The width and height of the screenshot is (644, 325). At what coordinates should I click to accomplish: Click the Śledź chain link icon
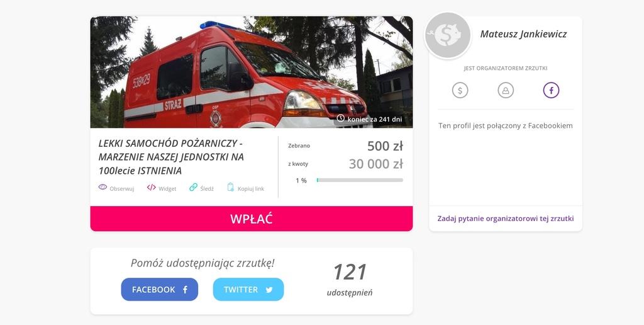pyautogui.click(x=193, y=187)
